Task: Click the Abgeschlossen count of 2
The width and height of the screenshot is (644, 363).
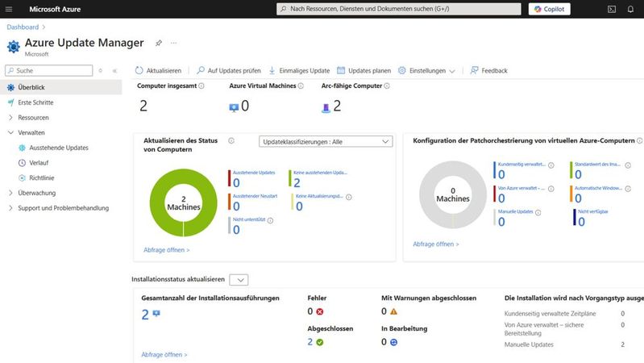Action: (310, 342)
